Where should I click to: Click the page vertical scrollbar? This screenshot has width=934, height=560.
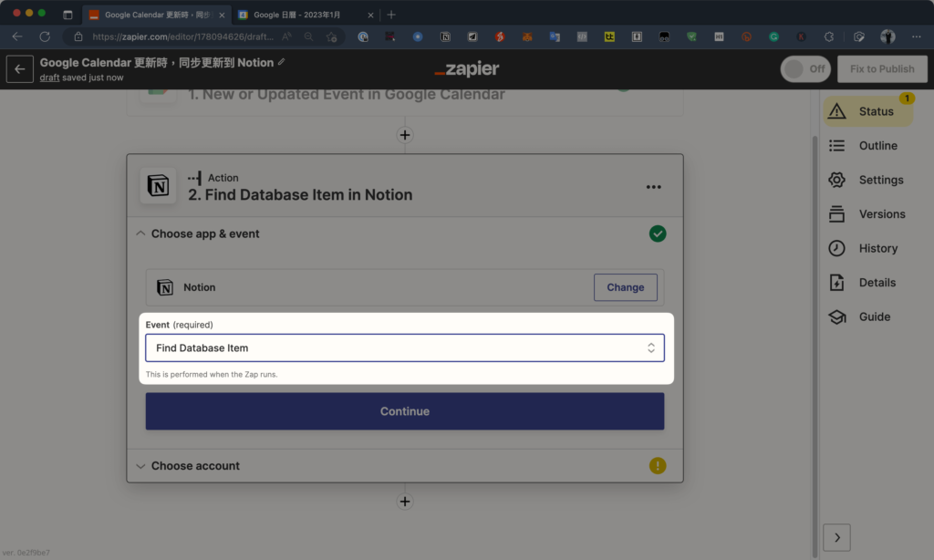coord(815,346)
